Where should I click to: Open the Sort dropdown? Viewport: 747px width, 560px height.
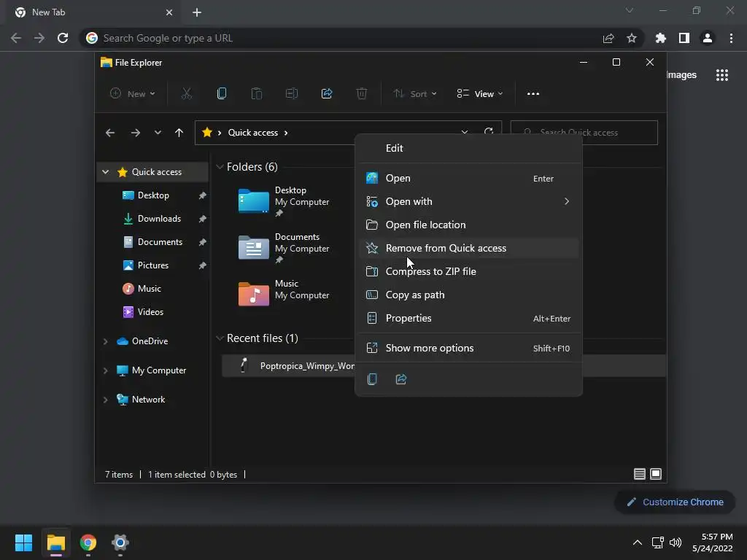415,94
